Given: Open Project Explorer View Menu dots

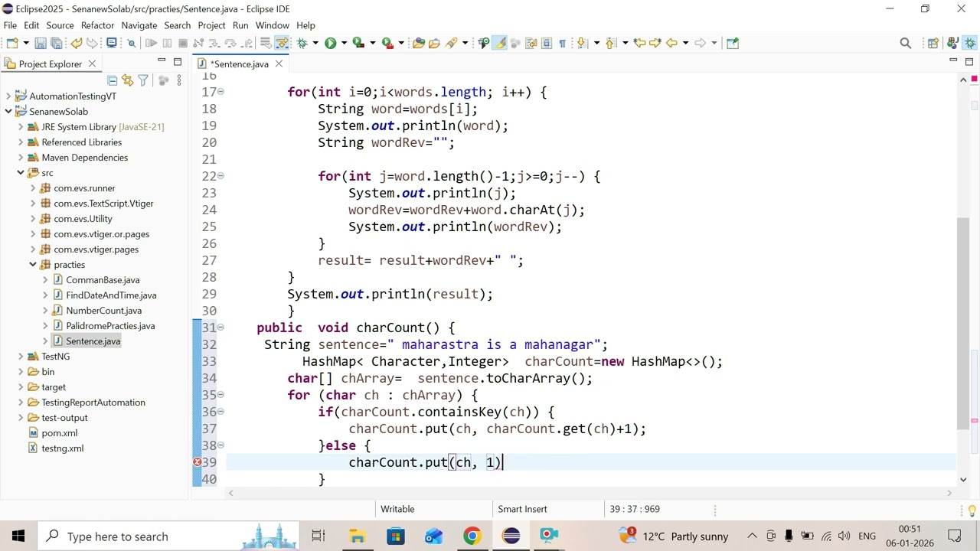Looking at the screenshot, I should [x=179, y=80].
